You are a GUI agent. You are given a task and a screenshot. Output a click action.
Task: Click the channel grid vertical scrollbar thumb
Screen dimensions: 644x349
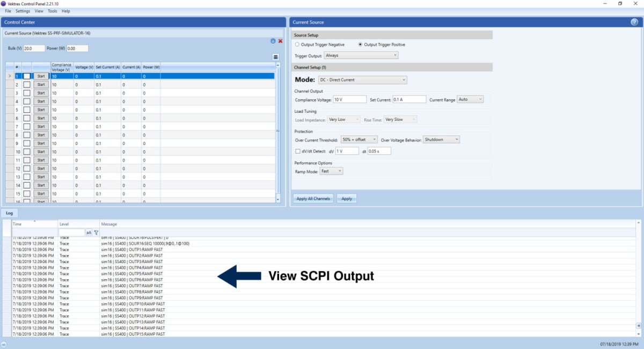click(x=277, y=130)
